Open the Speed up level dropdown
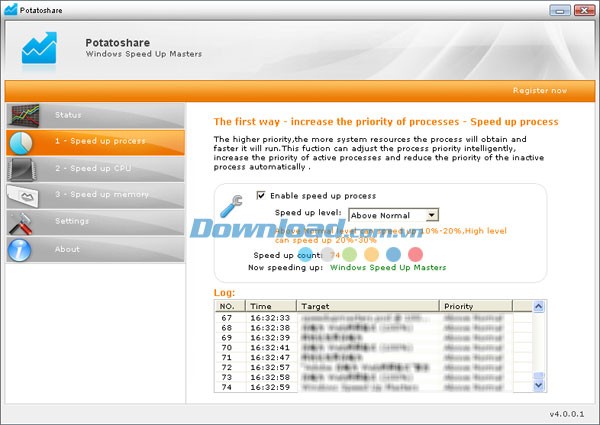Viewport: 600px width, 425px height. tap(393, 215)
